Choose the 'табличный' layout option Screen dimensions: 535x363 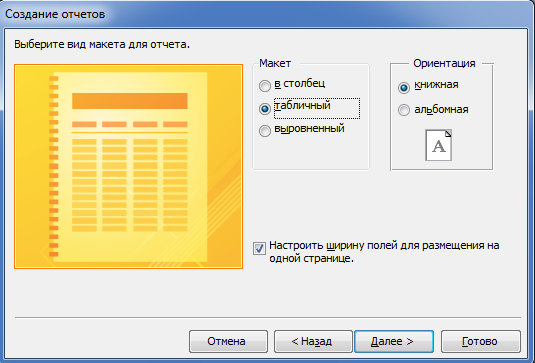click(265, 108)
